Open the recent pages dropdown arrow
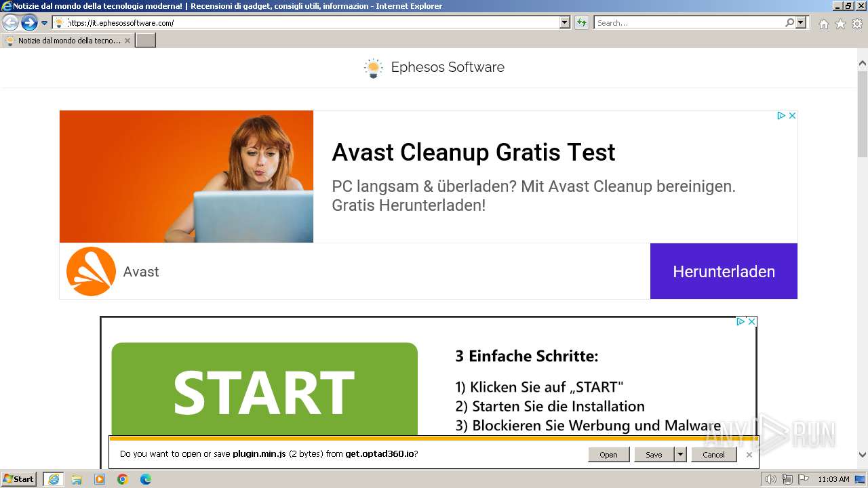868x488 pixels. [45, 23]
